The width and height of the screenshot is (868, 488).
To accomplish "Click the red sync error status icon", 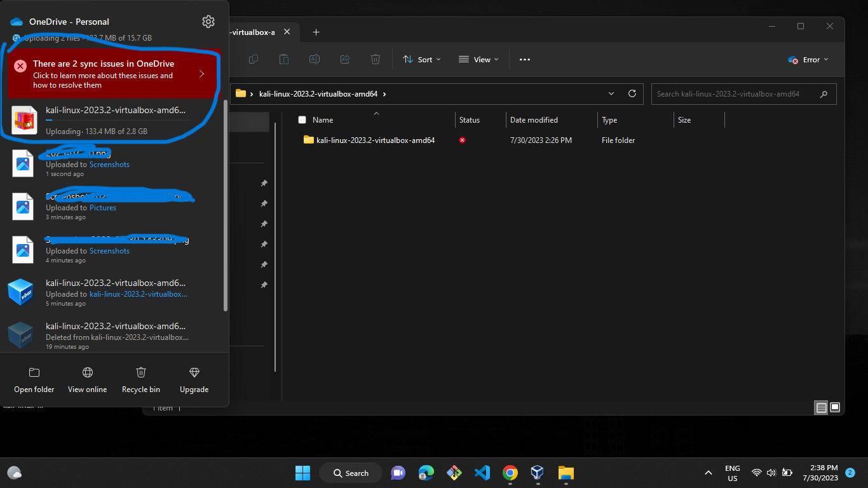I will (463, 140).
